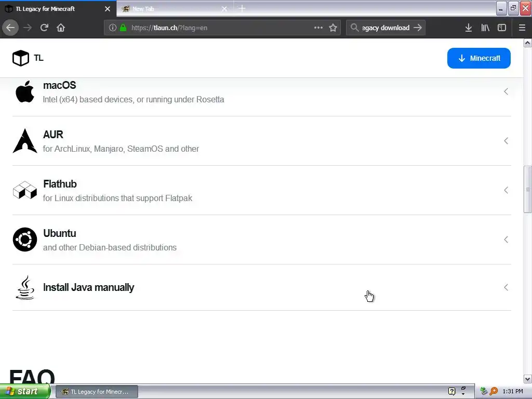This screenshot has width=532, height=399.
Task: Go to browser home page
Action: [x=61, y=28]
